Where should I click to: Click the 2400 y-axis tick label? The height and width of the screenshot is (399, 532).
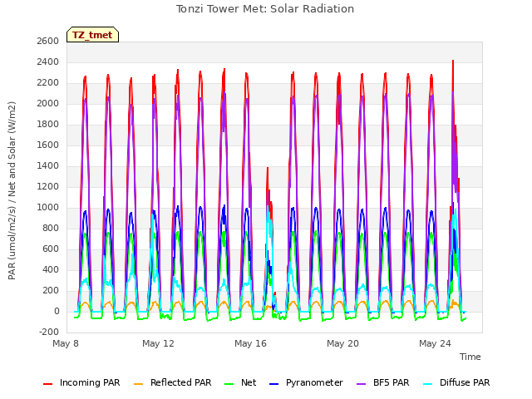pos(48,62)
